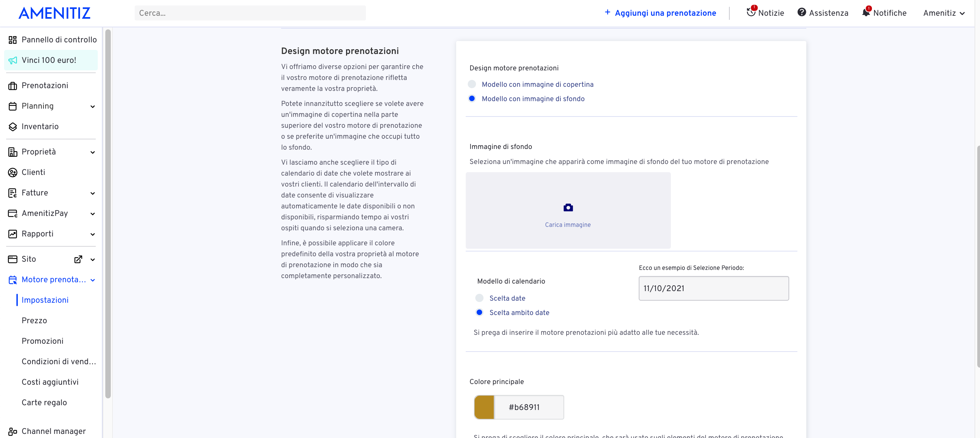Click the #b68911 hex color field
Viewport: 980px width, 438px height.
click(529, 407)
